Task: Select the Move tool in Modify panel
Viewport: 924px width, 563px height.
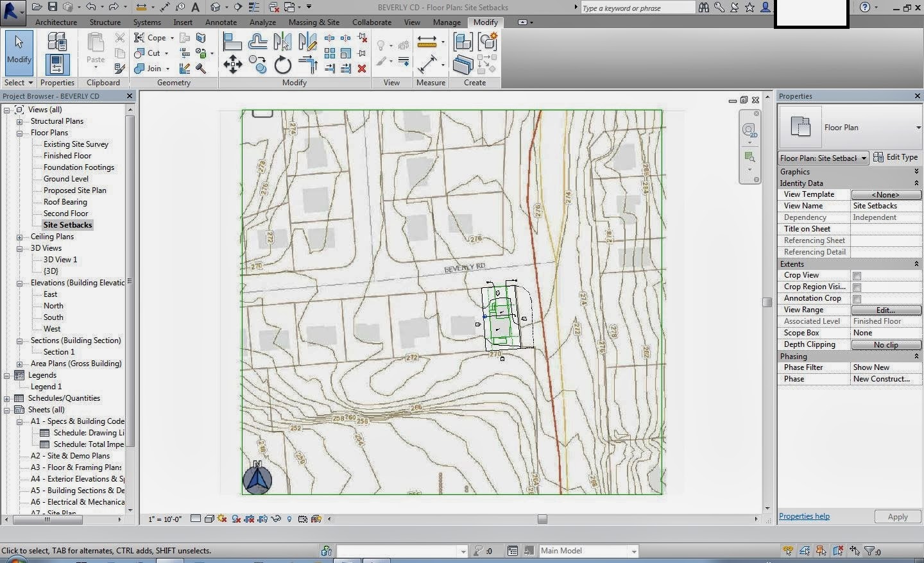Action: (x=233, y=64)
